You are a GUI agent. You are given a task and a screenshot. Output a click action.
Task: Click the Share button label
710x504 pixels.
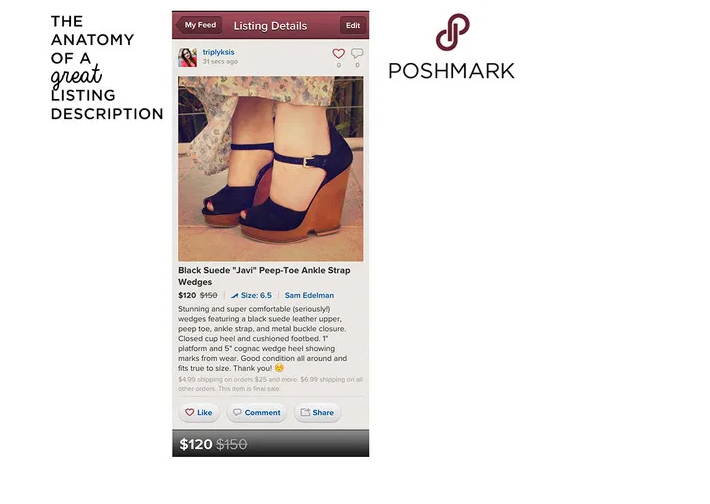(x=323, y=413)
